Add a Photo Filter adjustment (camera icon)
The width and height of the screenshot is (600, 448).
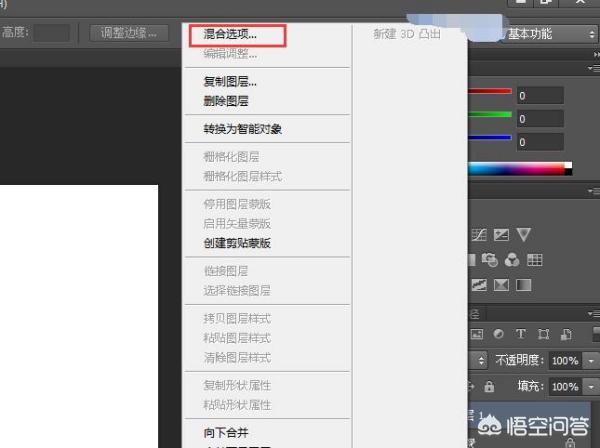(489, 260)
